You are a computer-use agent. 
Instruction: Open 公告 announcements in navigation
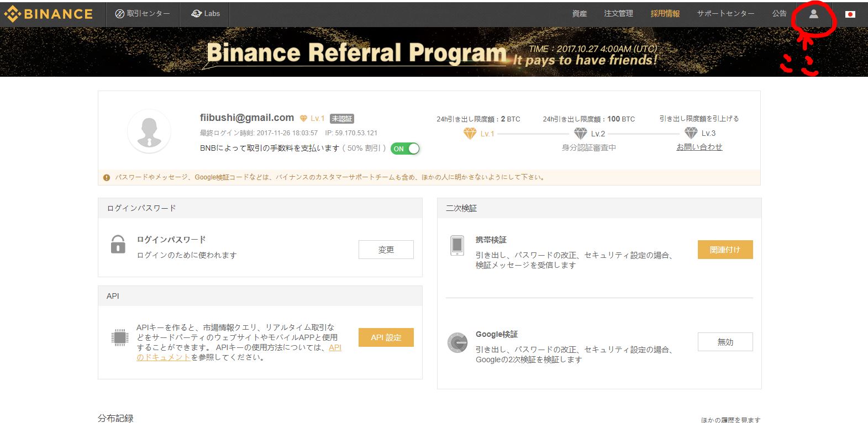pyautogui.click(x=779, y=14)
